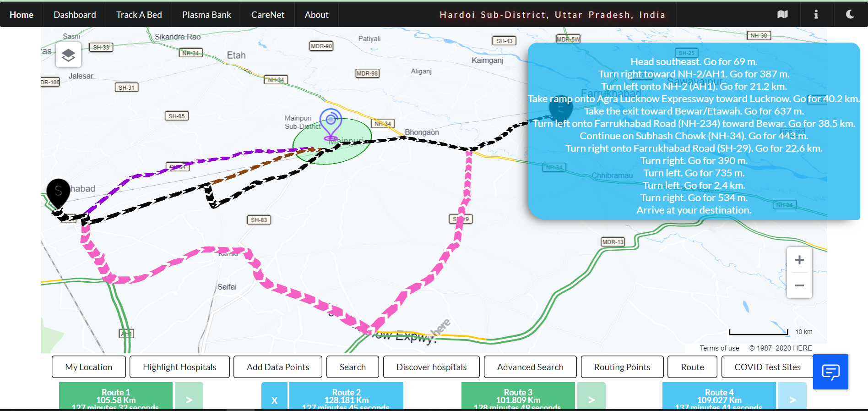
Task: Click the 1987–2020 HERE copyright text
Action: click(x=781, y=348)
